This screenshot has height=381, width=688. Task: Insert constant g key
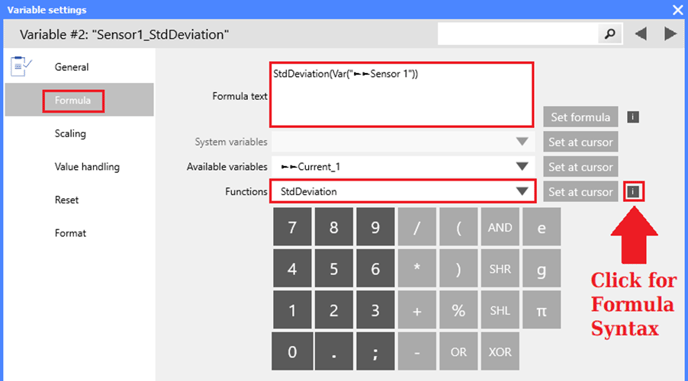pyautogui.click(x=541, y=269)
